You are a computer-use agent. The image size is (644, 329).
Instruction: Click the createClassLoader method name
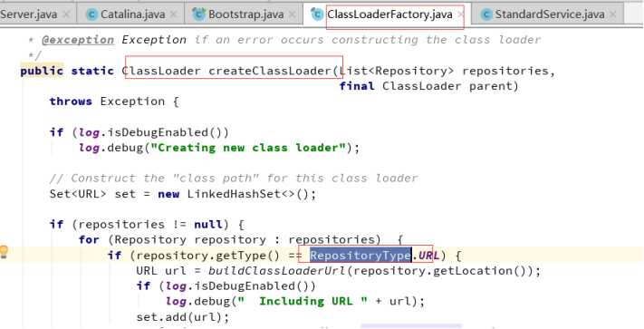(x=270, y=71)
